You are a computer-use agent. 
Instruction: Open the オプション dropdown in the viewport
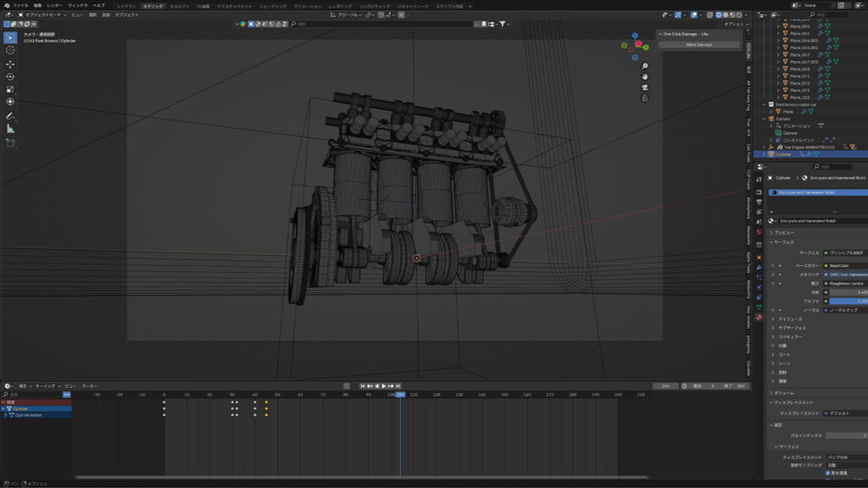click(x=735, y=25)
